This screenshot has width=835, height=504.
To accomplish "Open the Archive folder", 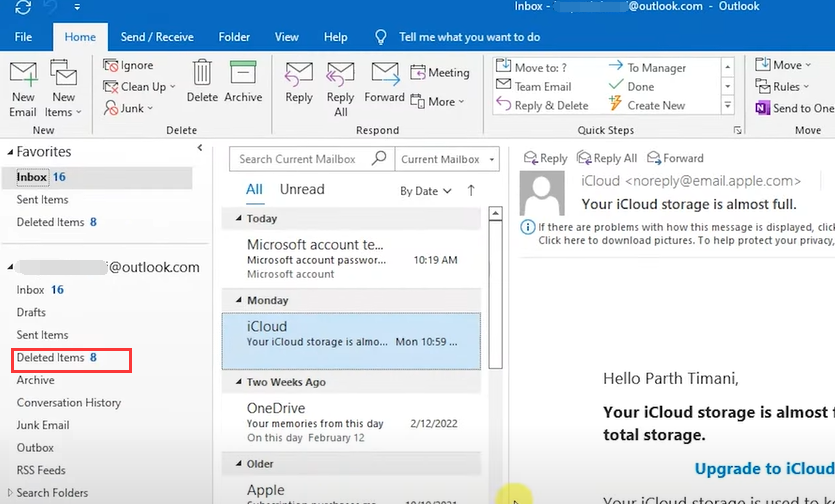I will 35,380.
